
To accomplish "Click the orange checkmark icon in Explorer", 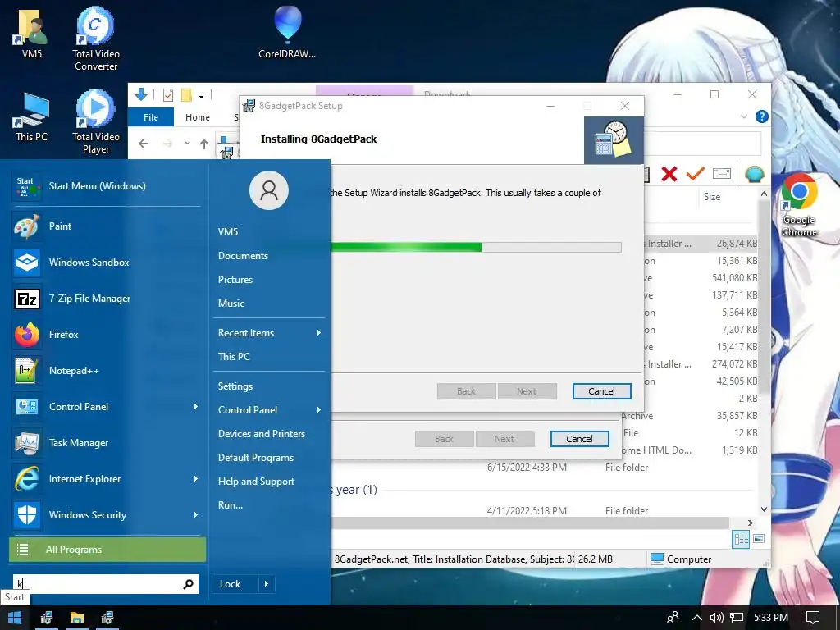I will point(696,174).
